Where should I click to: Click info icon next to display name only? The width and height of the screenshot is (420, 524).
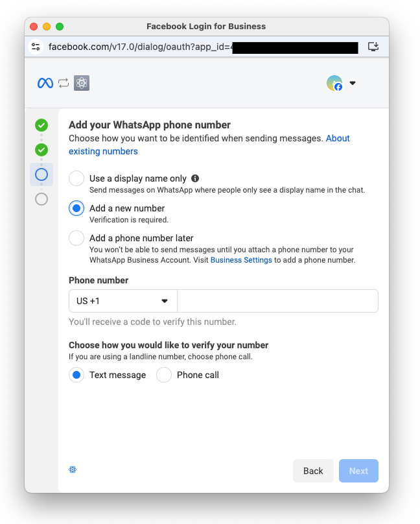coord(195,178)
